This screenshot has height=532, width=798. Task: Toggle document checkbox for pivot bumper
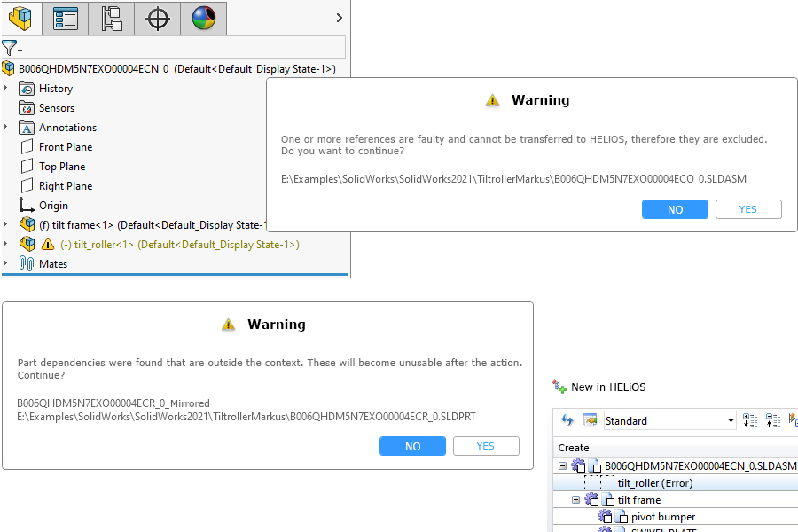[622, 517]
